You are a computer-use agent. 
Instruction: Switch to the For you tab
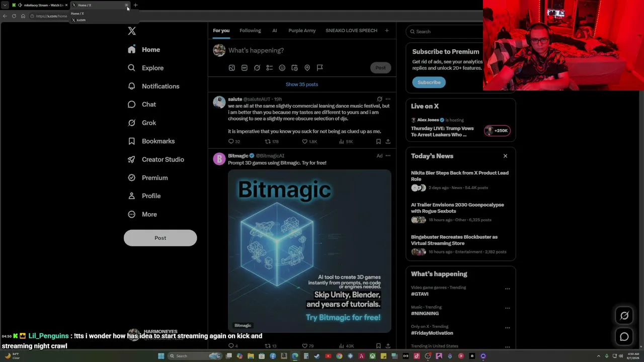(x=221, y=31)
